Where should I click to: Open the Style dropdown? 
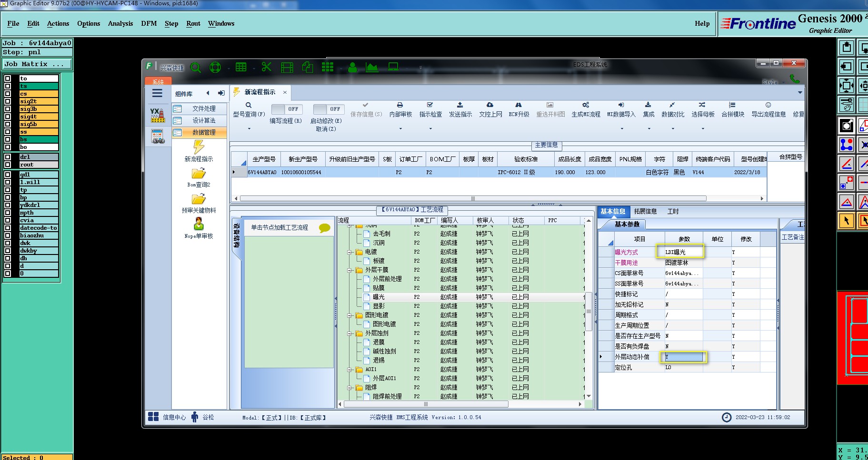click(774, 82)
